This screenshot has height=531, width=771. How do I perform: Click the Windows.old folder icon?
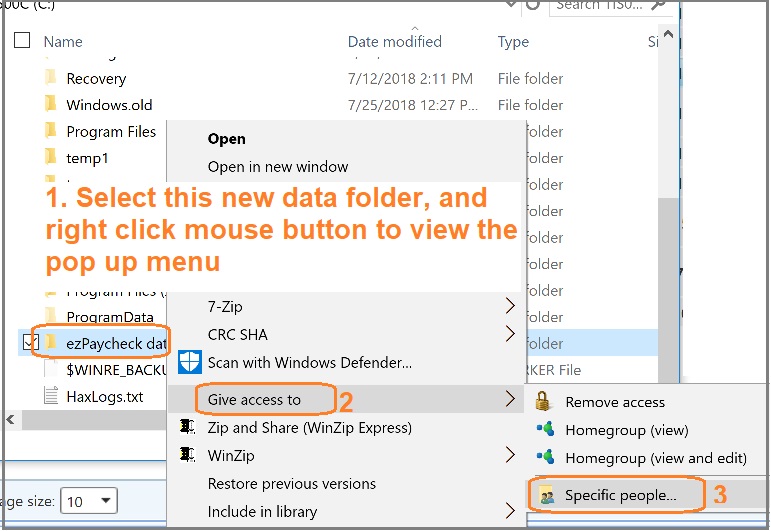(x=50, y=104)
